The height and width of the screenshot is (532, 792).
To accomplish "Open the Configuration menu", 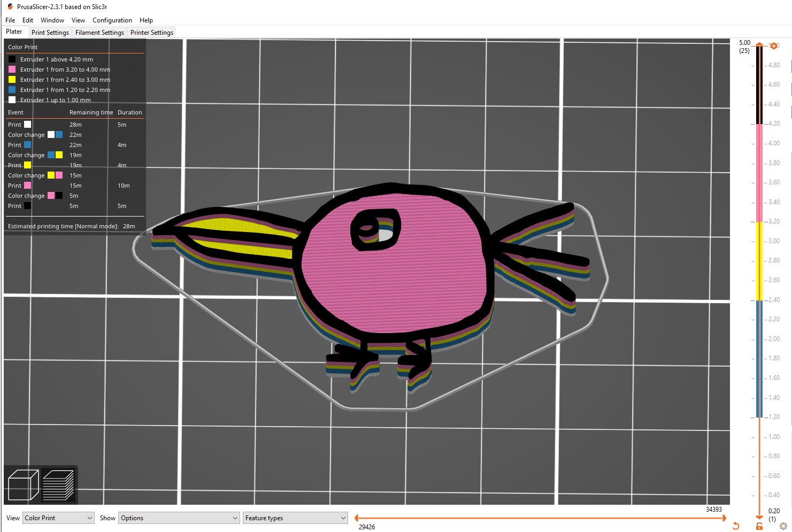I will (112, 20).
